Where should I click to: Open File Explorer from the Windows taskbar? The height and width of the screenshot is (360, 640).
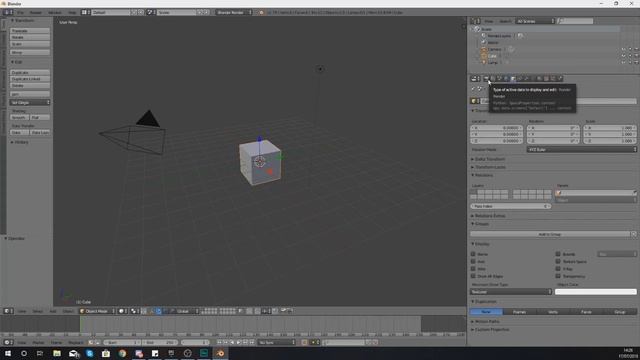tap(57, 353)
